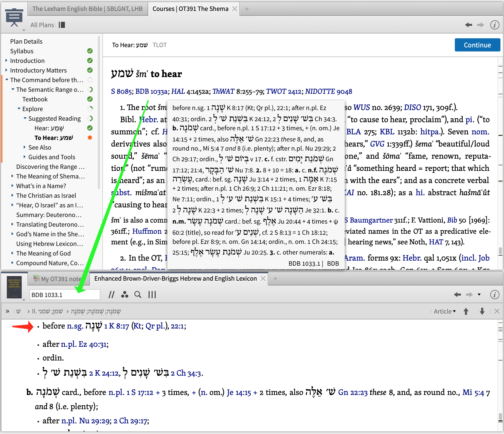
Task: Switch to The Lexham English Bible tab
Action: 87,9
